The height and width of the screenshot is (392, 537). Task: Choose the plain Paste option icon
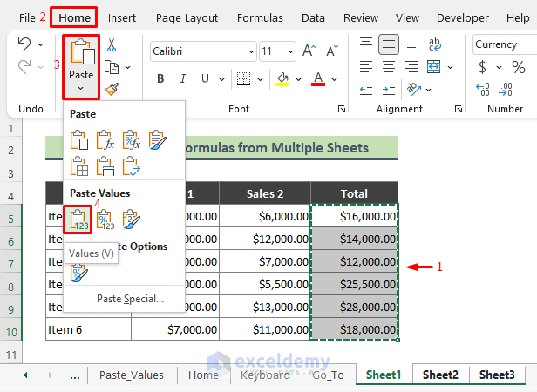tap(79, 139)
